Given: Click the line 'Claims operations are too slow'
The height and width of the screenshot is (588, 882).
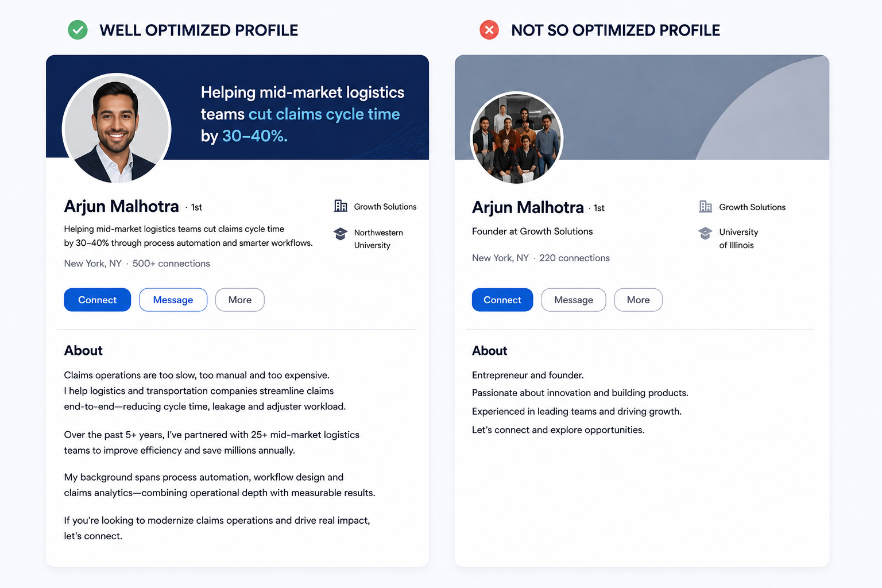Looking at the screenshot, I should pyautogui.click(x=197, y=375).
